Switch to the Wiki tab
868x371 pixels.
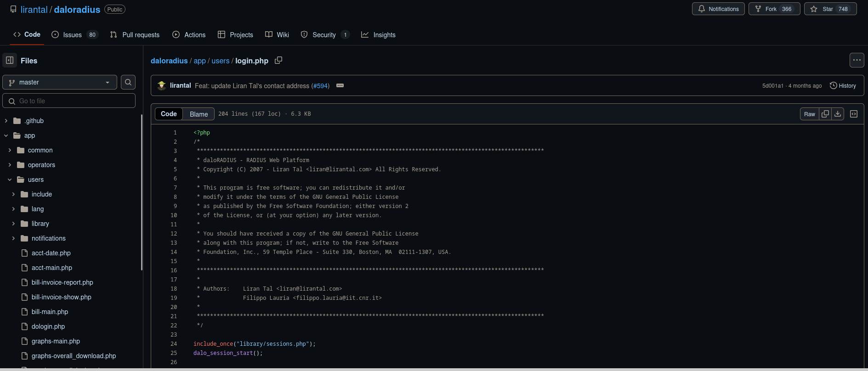(x=277, y=34)
